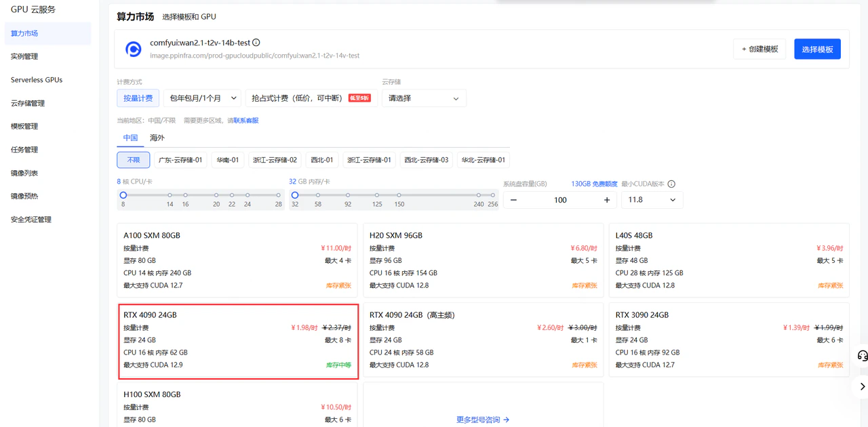Increase system disk capacity with plus button
Screen dimensions: 868x427
[x=607, y=200]
